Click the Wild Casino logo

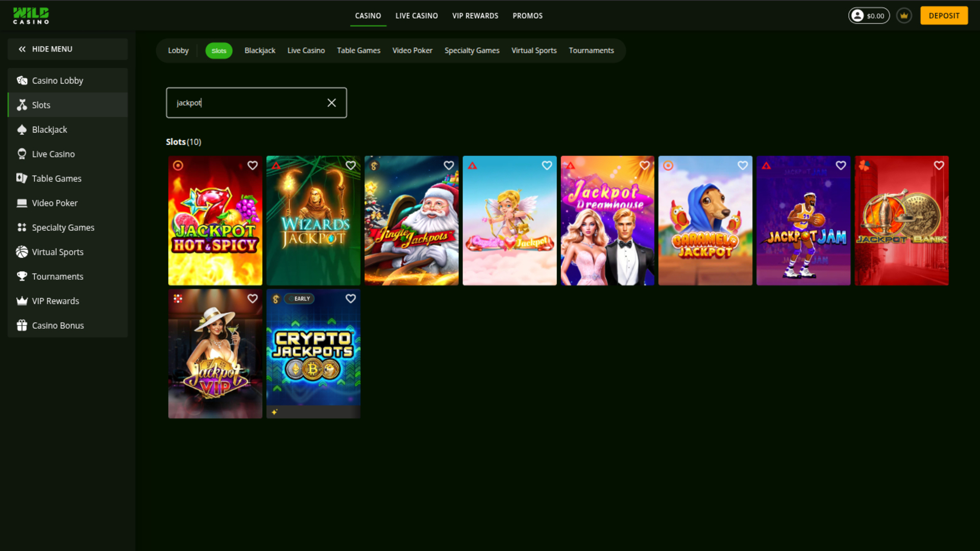(31, 15)
